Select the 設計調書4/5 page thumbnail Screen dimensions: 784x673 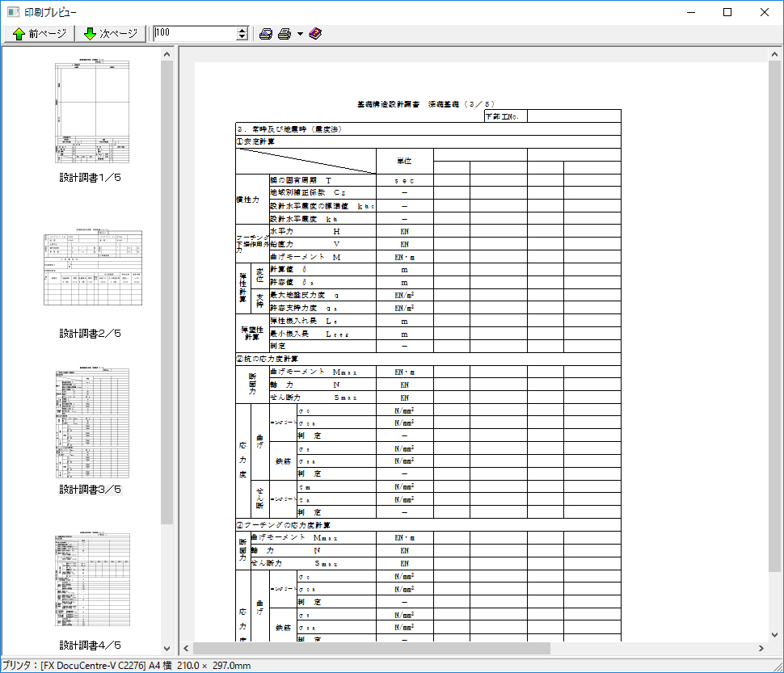click(92, 579)
